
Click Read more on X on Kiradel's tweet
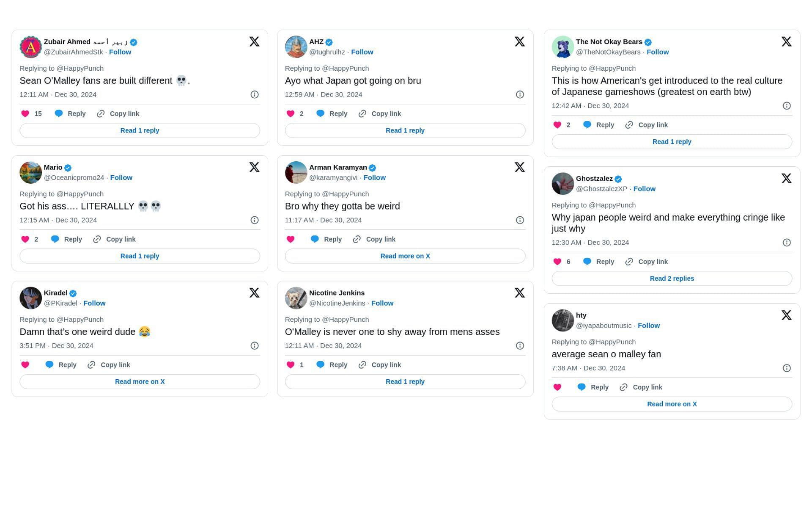(139, 381)
